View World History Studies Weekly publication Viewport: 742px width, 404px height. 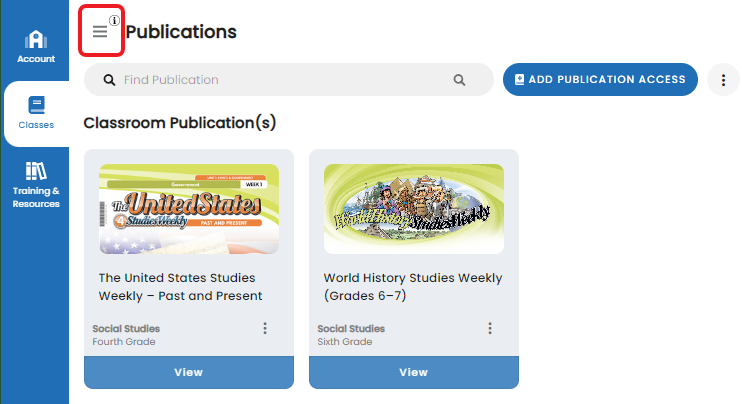click(414, 372)
